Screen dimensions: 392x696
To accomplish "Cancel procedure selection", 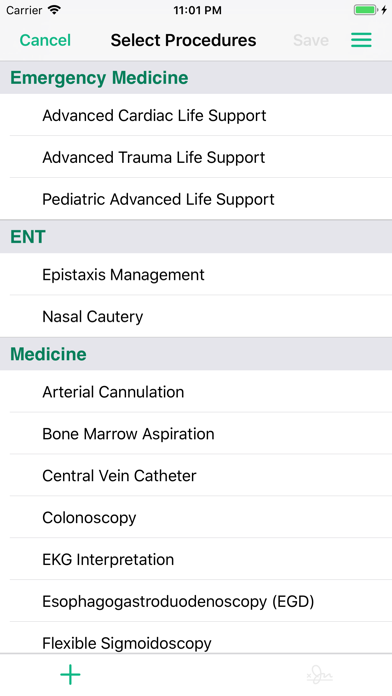I will coord(45,40).
